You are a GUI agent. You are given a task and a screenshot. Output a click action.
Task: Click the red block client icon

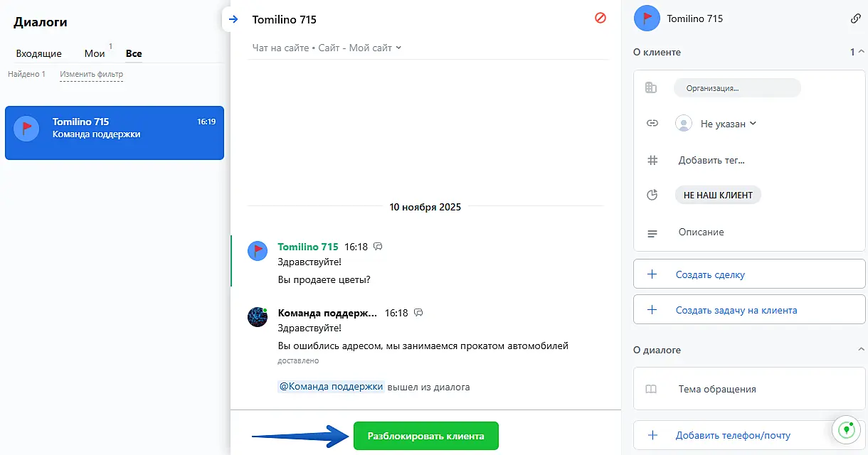(x=600, y=18)
